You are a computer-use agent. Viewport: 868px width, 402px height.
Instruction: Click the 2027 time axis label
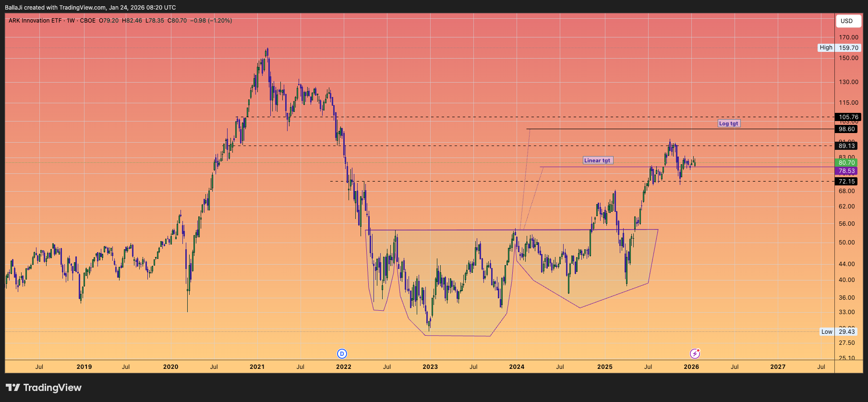pyautogui.click(x=778, y=367)
